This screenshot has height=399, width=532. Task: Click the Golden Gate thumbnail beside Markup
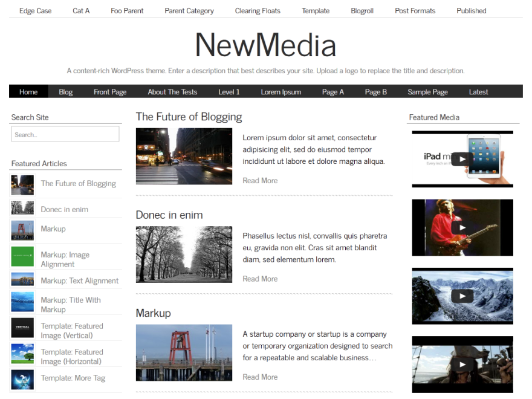[22, 229]
